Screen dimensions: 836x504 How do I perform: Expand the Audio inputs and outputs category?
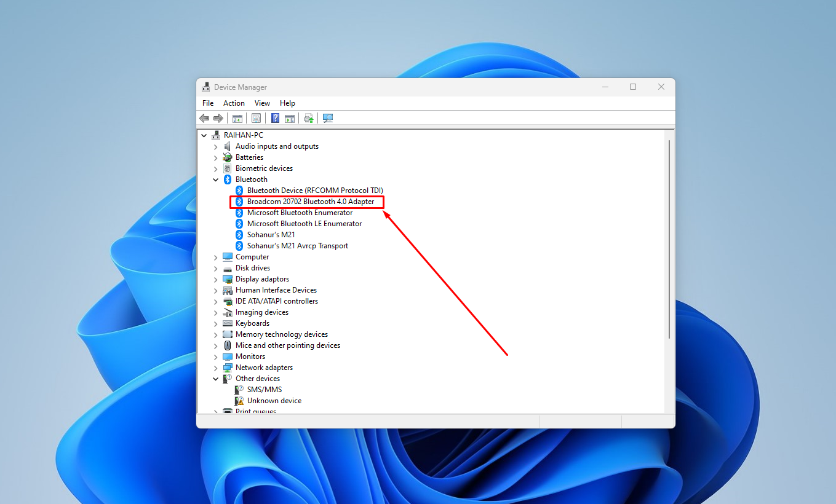[x=215, y=146]
